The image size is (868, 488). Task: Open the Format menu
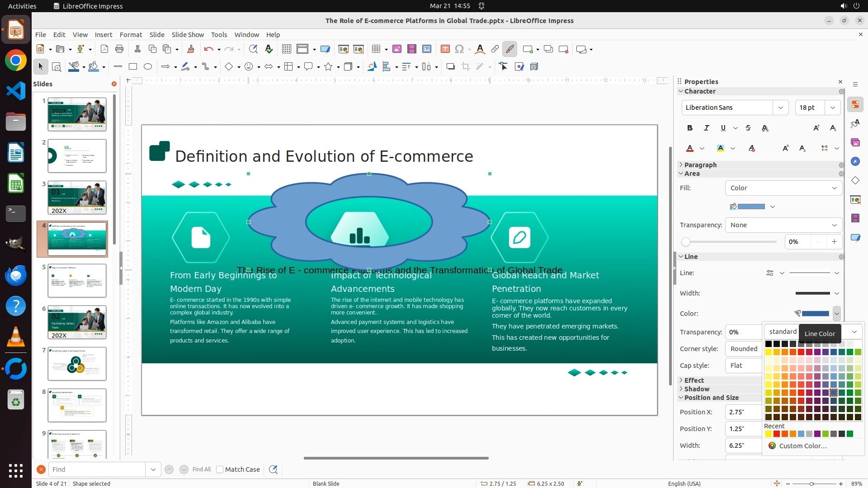131,35
